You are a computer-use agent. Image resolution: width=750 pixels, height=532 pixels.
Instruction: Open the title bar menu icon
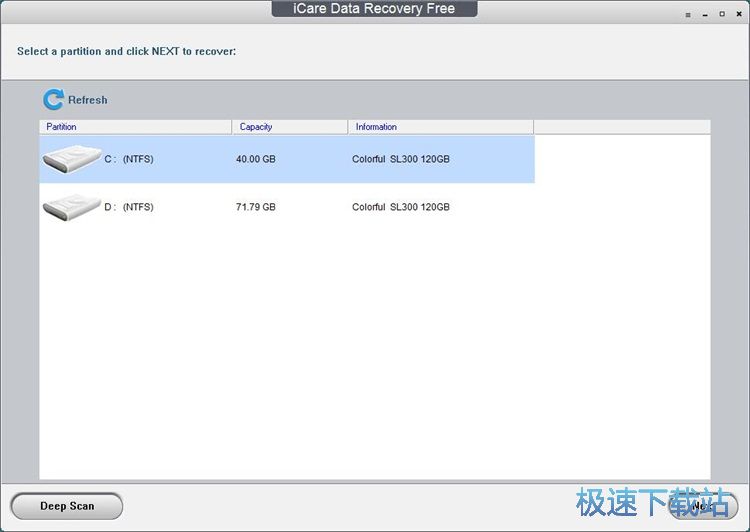click(x=688, y=15)
